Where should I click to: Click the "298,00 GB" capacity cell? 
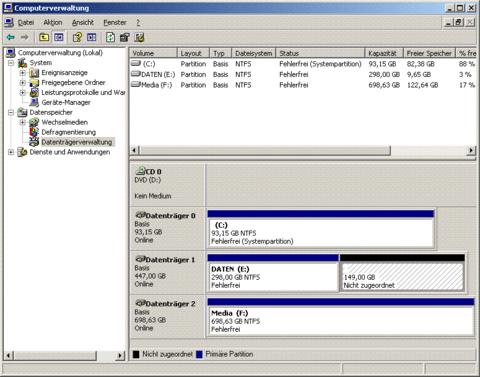(x=384, y=74)
